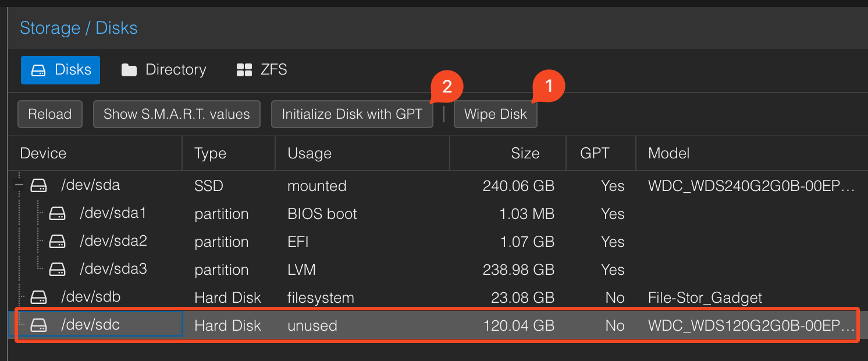Click the /dev/sda2 partition disk icon
This screenshot has height=361, width=868.
[57, 242]
